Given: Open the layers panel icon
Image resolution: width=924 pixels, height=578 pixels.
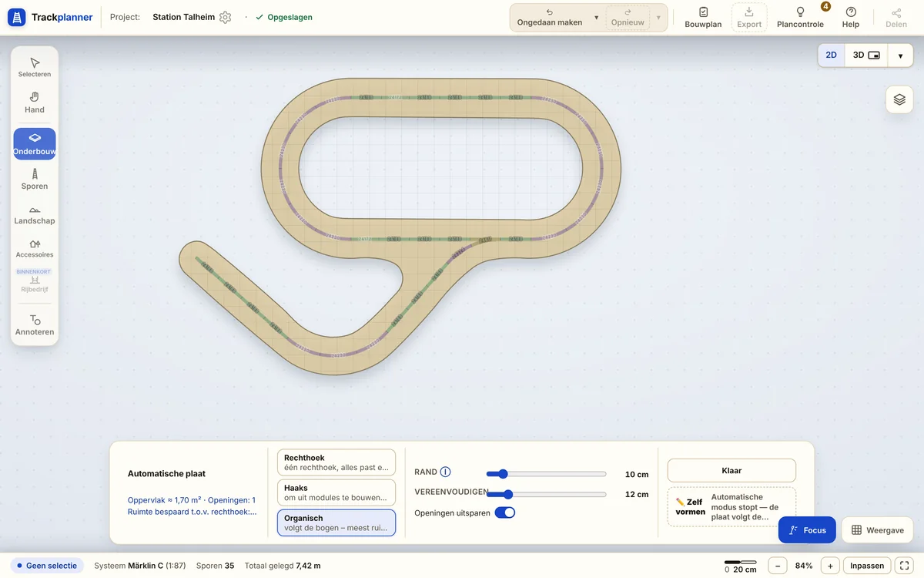Looking at the screenshot, I should tap(899, 99).
